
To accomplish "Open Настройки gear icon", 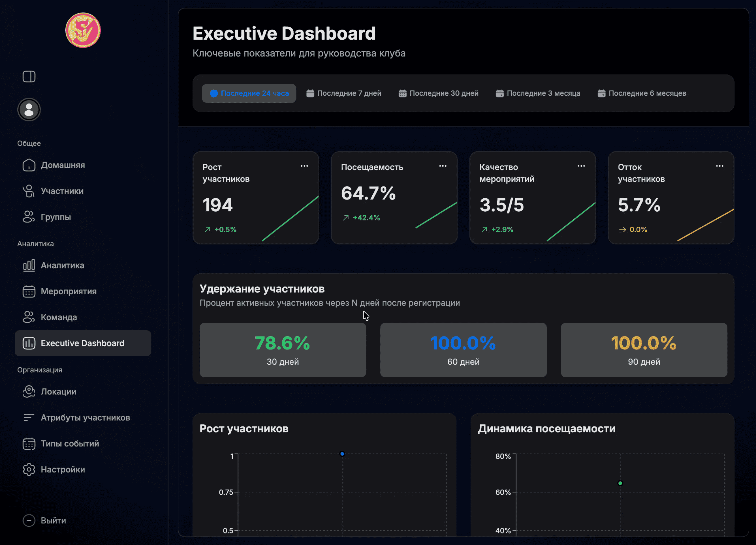I will coord(29,470).
